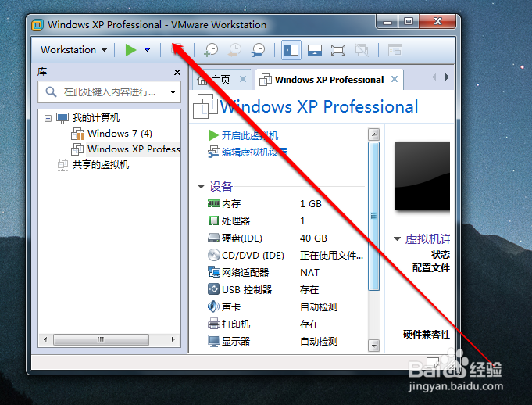Open the snapshot manager toolbar icon

[258, 50]
